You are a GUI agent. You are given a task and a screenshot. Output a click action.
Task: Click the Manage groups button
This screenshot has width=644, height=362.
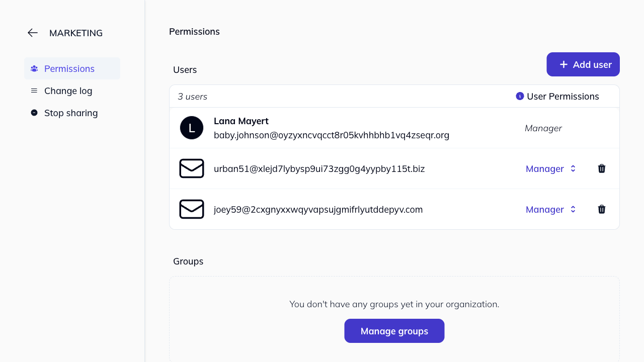pos(394,331)
